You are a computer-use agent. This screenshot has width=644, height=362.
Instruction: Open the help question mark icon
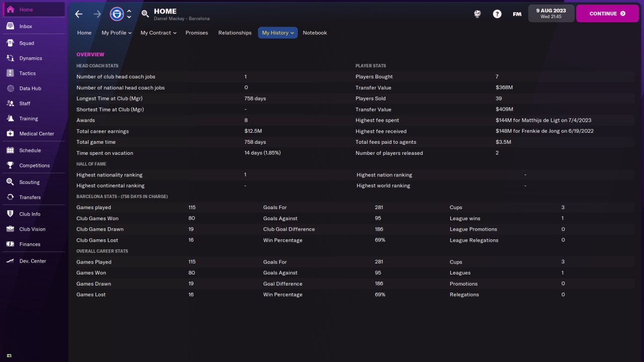pyautogui.click(x=497, y=14)
